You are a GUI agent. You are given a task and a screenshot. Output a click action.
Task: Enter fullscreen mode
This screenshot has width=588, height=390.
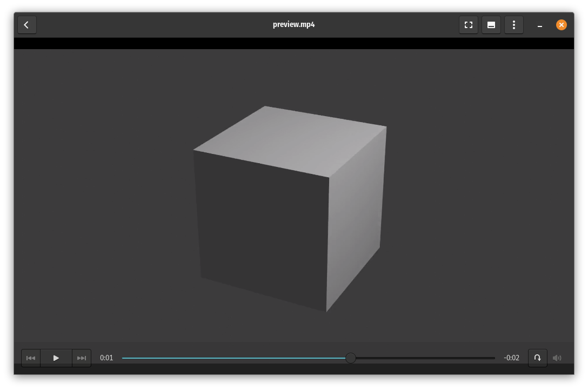469,25
